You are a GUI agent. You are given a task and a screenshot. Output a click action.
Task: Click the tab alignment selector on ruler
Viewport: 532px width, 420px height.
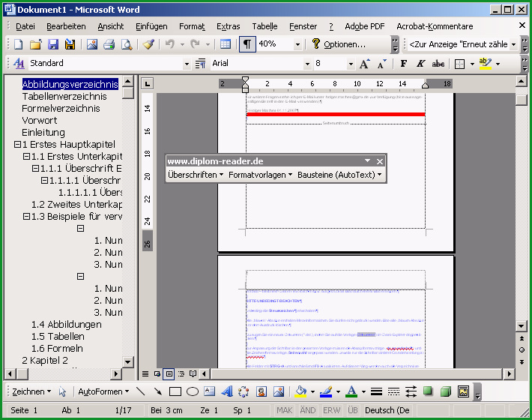point(148,83)
